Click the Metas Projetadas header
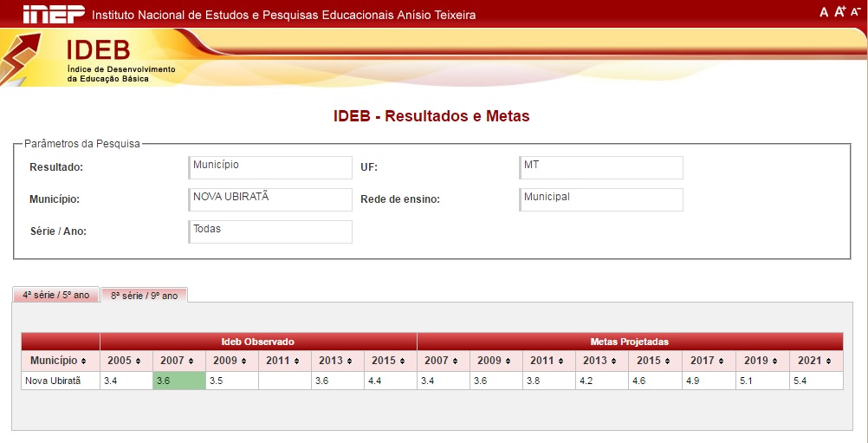868x443 pixels. 630,342
